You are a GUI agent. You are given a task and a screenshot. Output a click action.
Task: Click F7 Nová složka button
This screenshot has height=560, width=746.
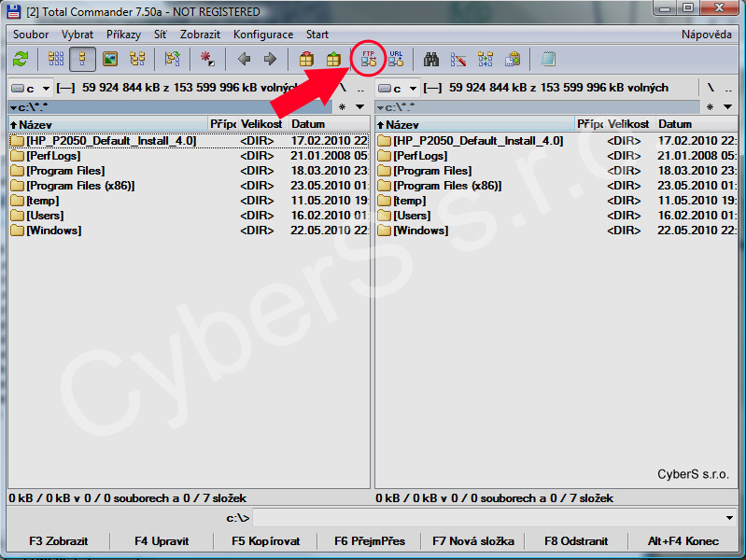[x=473, y=541]
